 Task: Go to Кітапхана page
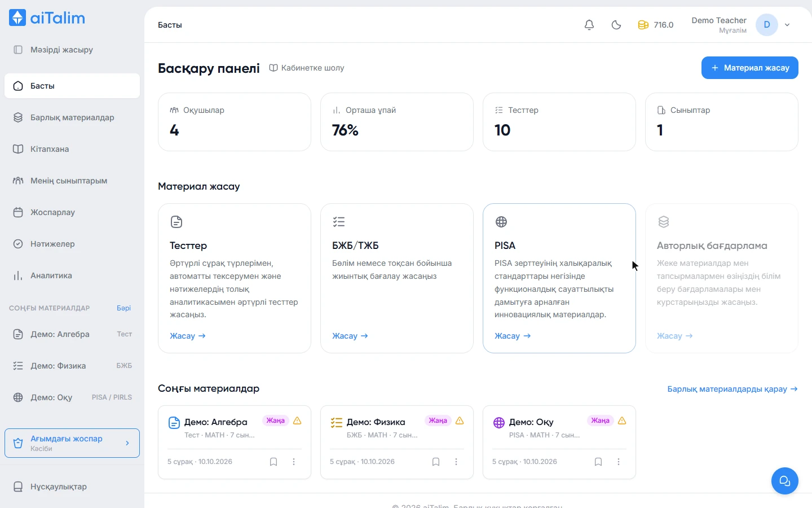pos(72,149)
